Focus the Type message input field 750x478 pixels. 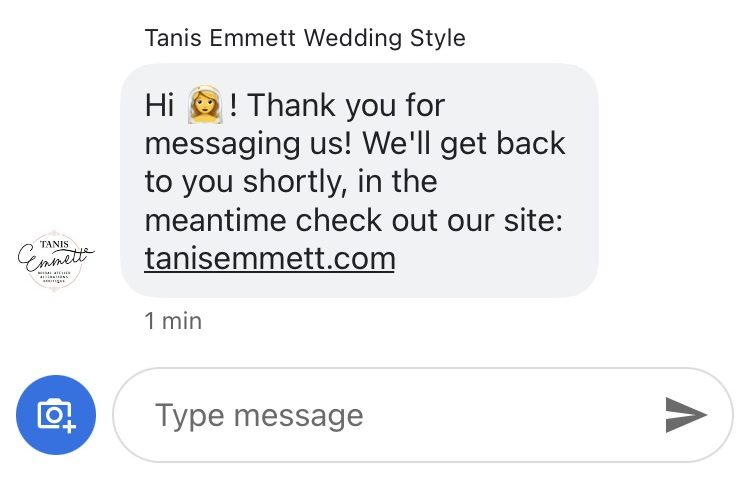[400, 415]
